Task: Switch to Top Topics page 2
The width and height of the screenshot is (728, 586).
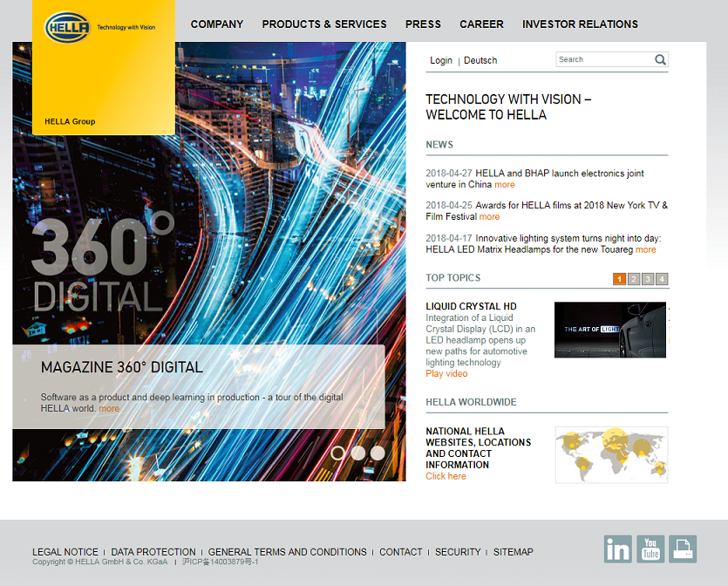Action: pos(634,279)
